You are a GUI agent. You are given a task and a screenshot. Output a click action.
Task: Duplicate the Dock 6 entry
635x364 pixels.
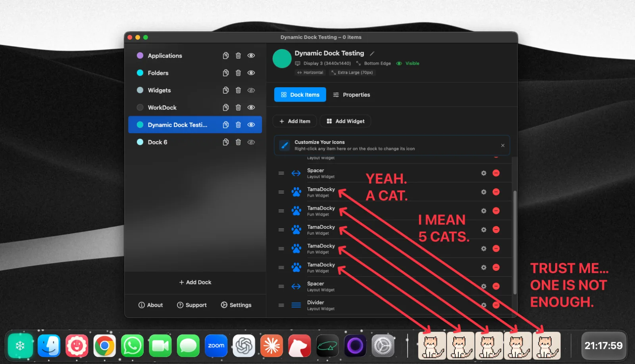tap(225, 142)
